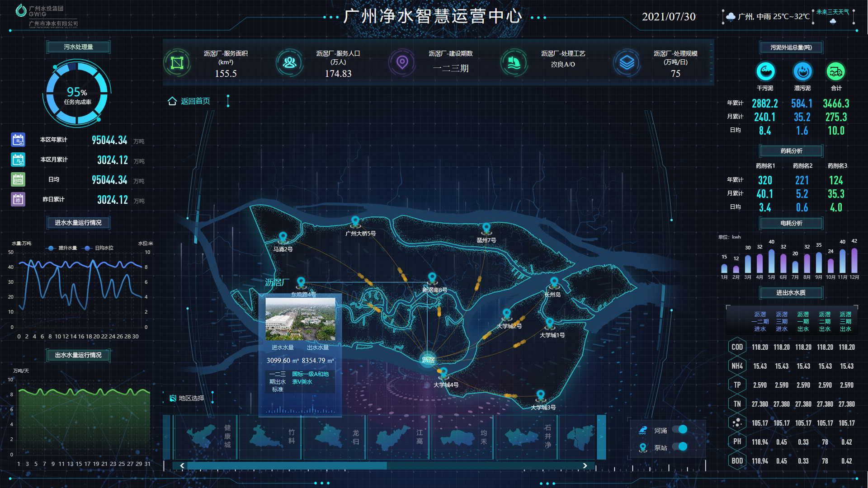Select the 龙归 region tile

pyautogui.click(x=335, y=437)
